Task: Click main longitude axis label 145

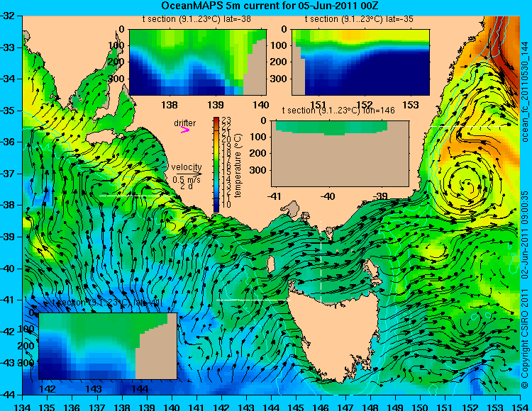Action: [296, 407]
